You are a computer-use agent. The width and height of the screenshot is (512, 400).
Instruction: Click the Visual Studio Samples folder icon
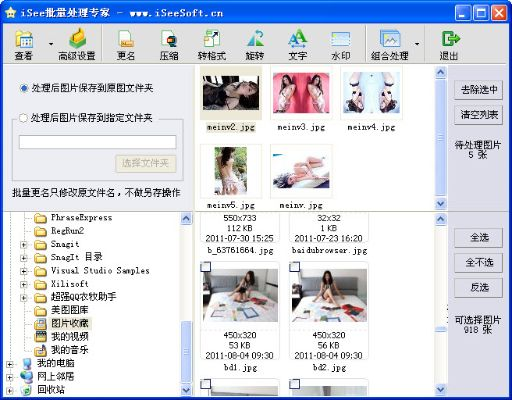[x=40, y=271]
